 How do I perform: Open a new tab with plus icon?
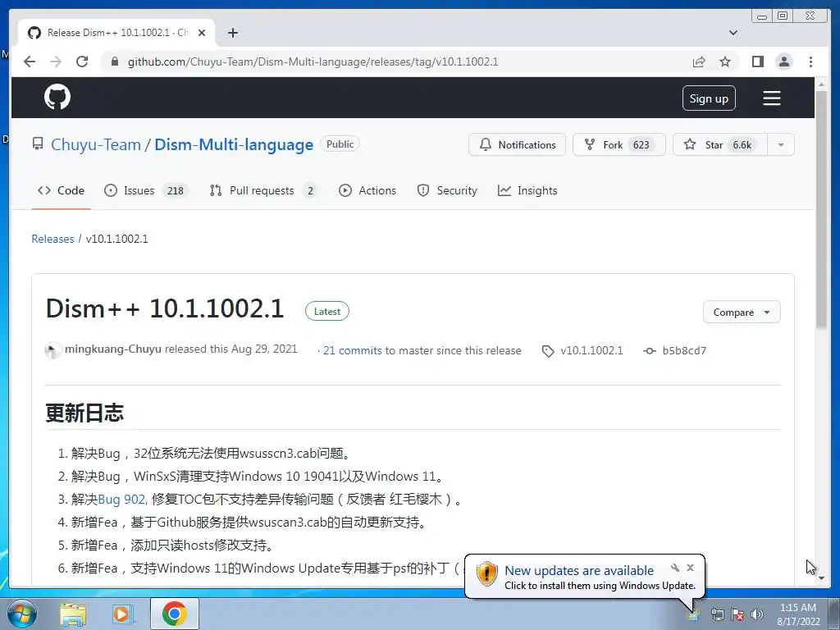[232, 33]
